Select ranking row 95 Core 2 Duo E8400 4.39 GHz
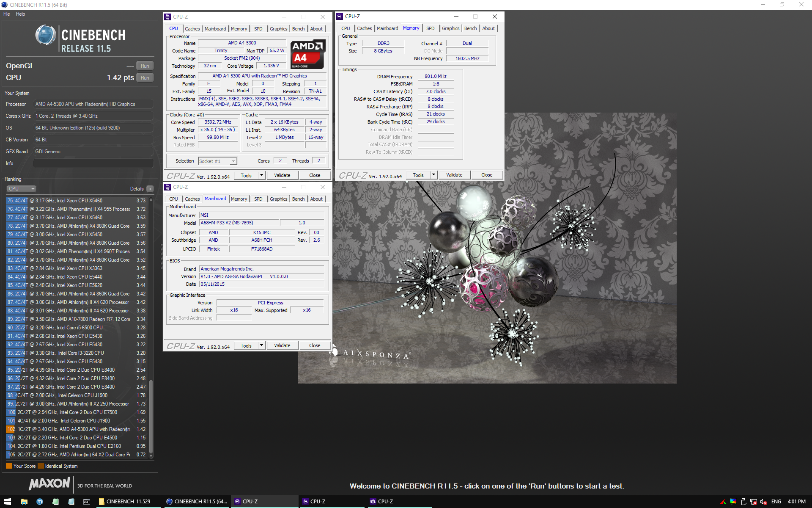This screenshot has height=508, width=812. (76, 370)
